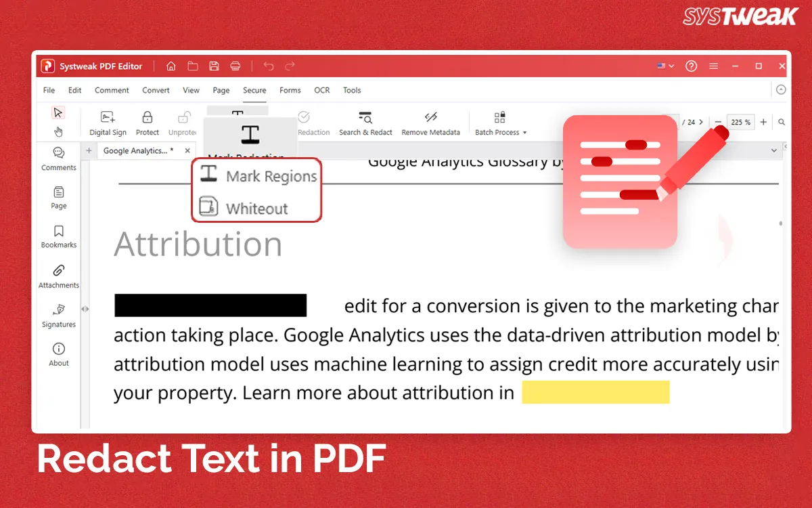Undo the last action
Screen dimensions: 812x508
click(269, 66)
